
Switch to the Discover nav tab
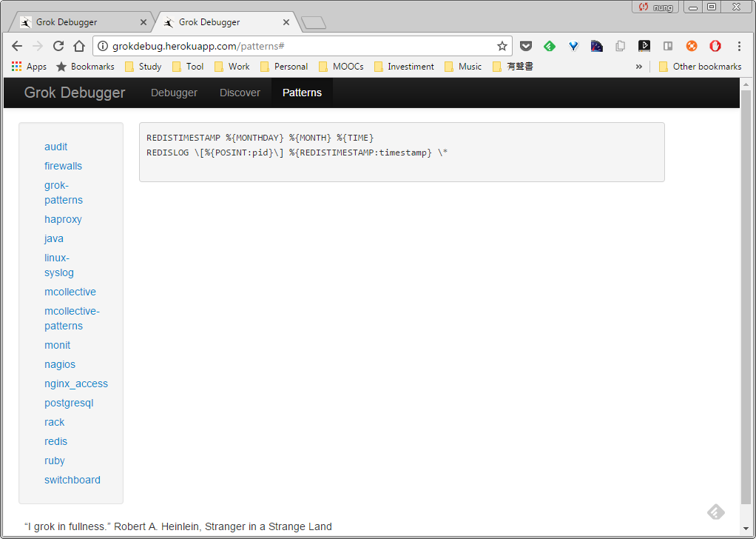[x=240, y=93]
